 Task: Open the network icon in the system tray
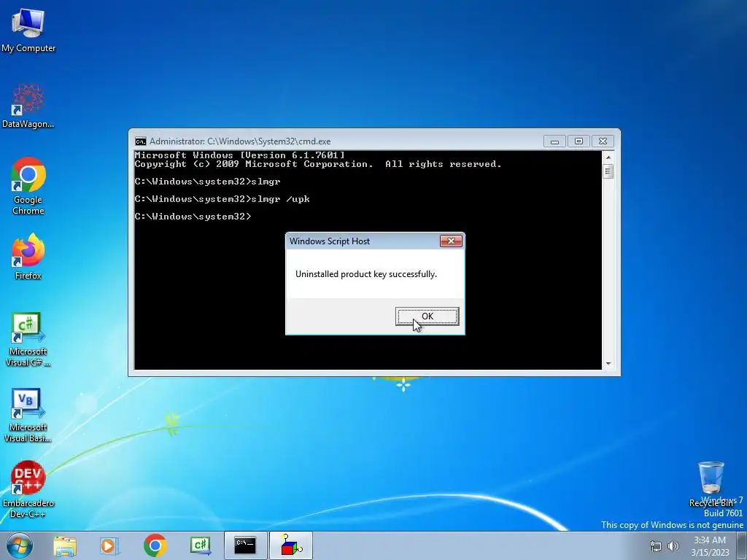(656, 546)
